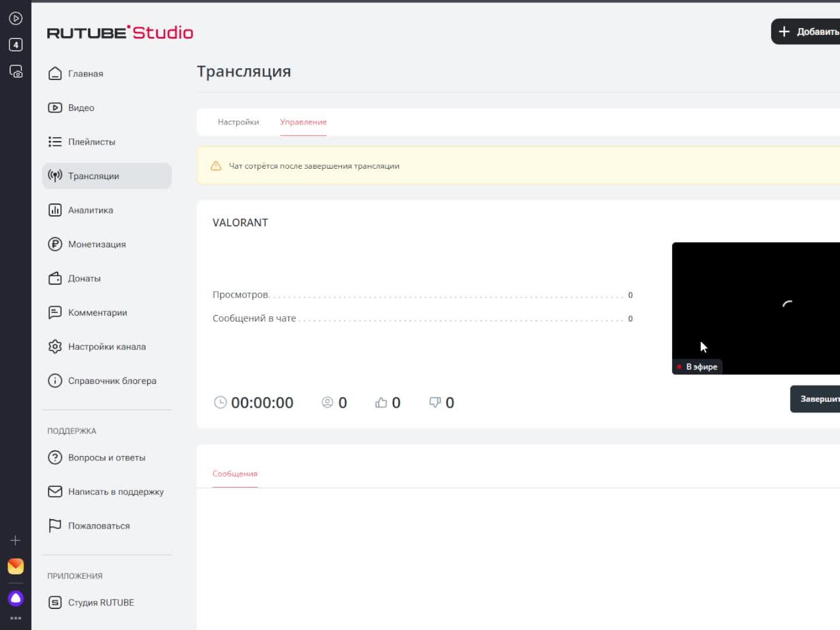Open Справочник блогера link
This screenshot has width=840, height=630.
(x=112, y=381)
